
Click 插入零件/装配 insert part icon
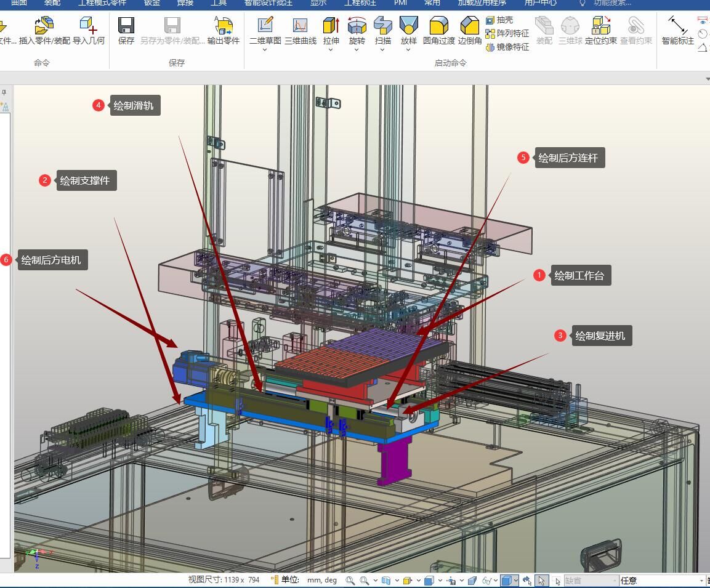(x=44, y=26)
